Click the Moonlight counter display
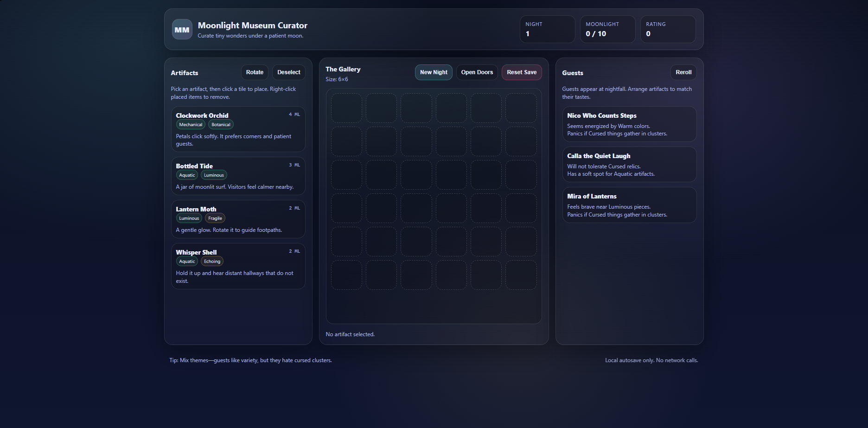 click(x=607, y=29)
